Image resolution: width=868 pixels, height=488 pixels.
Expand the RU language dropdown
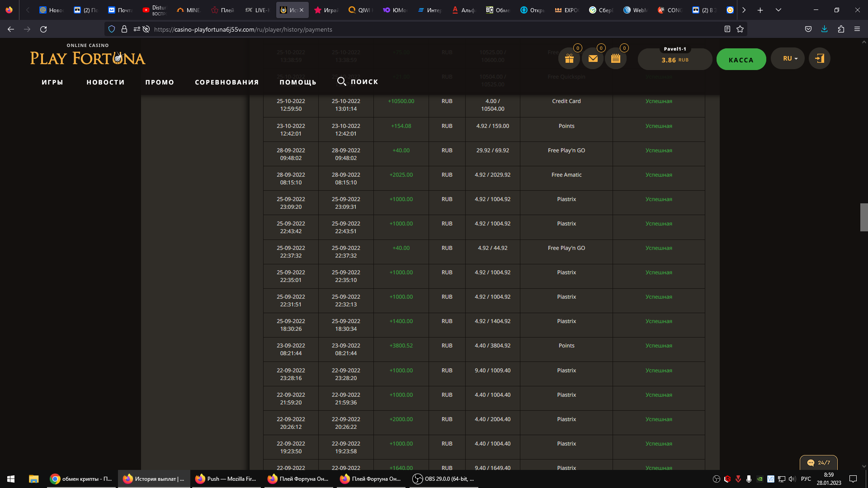(788, 59)
